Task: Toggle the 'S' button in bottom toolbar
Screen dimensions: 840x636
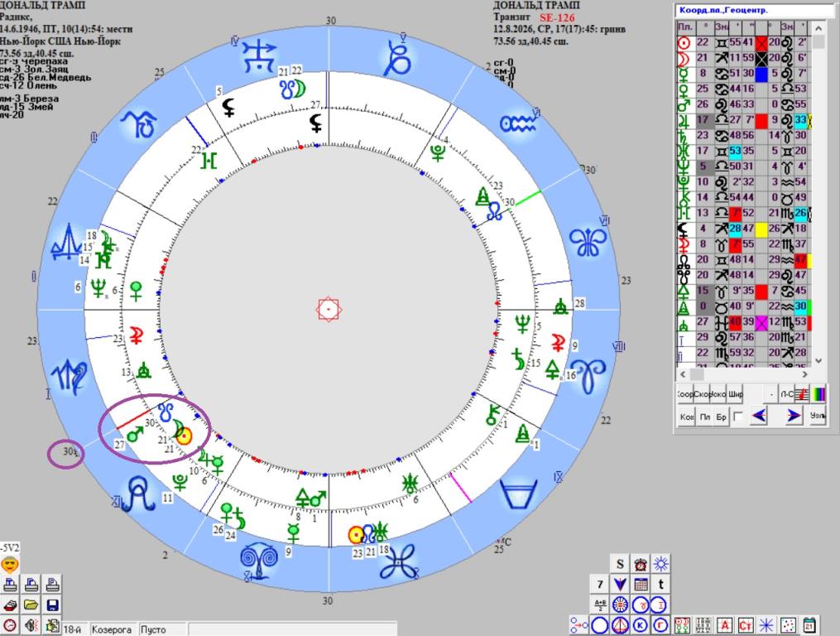Action: pos(621,564)
